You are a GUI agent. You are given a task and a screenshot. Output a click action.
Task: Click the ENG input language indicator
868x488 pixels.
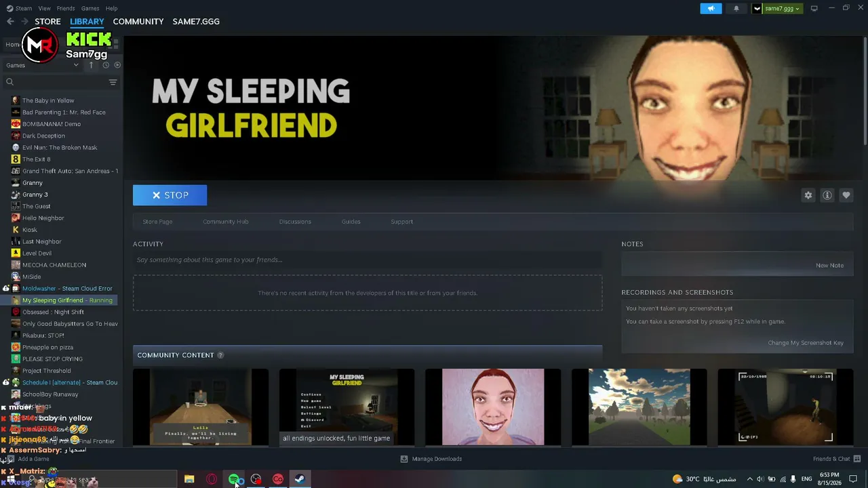(807, 479)
